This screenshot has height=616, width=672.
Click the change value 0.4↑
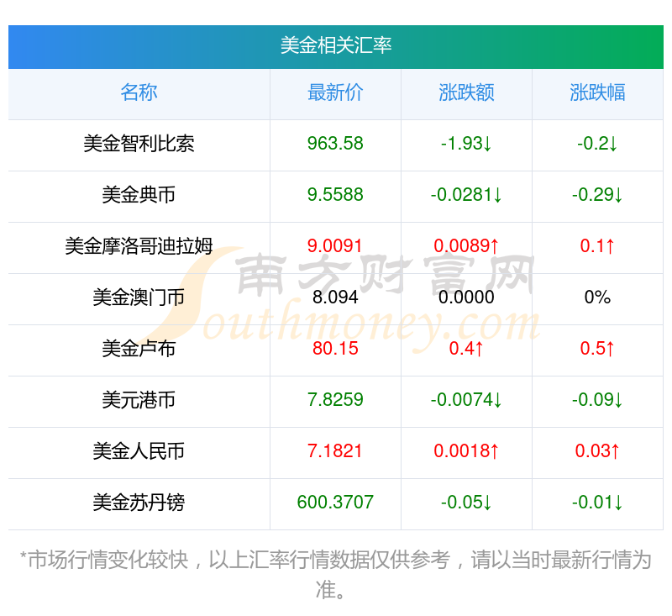tap(466, 349)
